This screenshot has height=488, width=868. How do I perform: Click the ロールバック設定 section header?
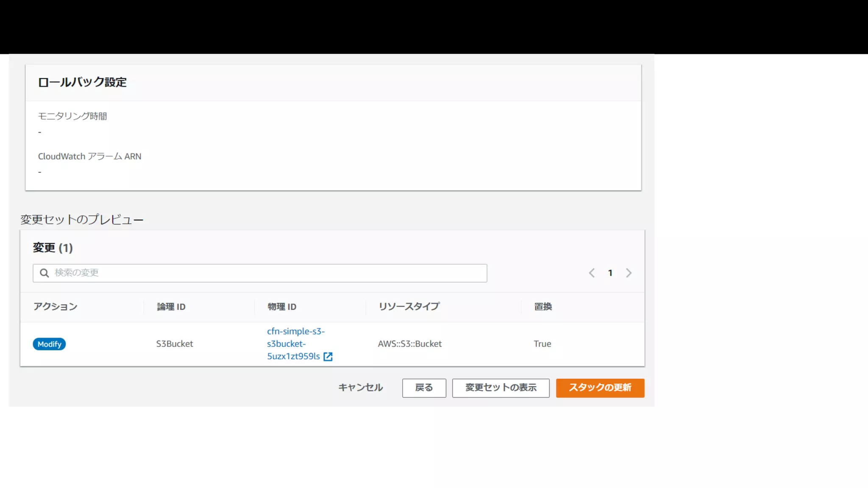[x=82, y=82]
